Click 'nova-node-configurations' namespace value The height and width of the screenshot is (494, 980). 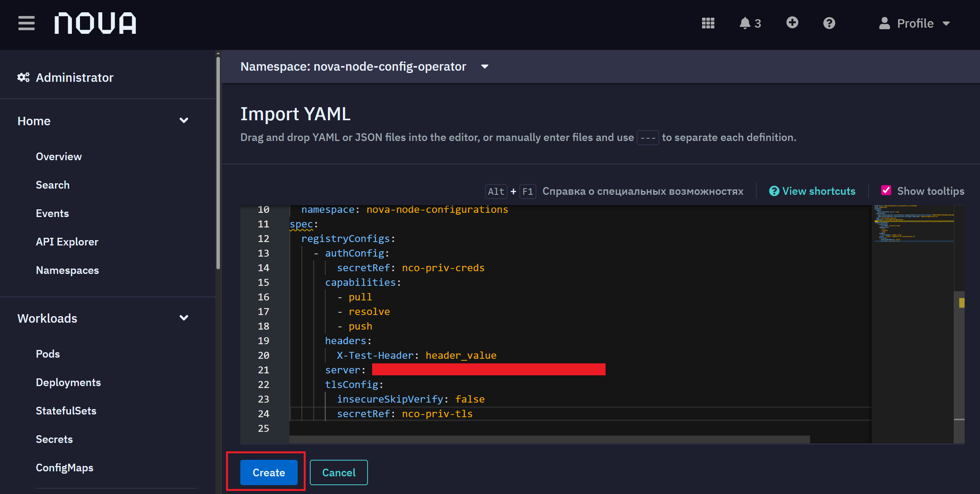coord(437,209)
